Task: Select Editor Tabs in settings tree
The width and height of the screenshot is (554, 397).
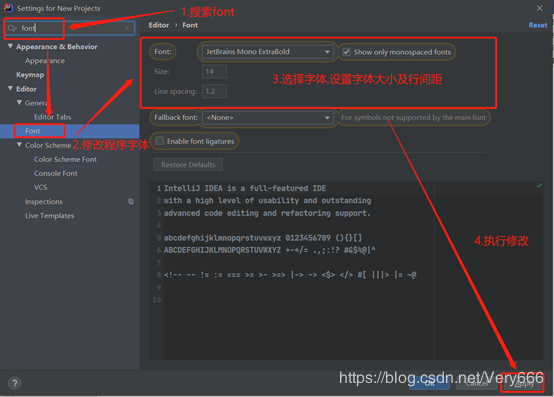Action: tap(53, 117)
